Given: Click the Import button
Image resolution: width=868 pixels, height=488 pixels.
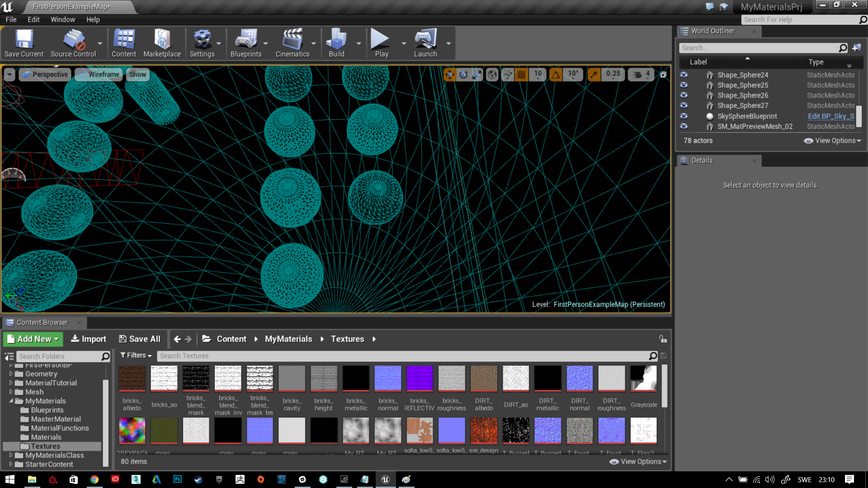Looking at the screenshot, I should [x=89, y=339].
